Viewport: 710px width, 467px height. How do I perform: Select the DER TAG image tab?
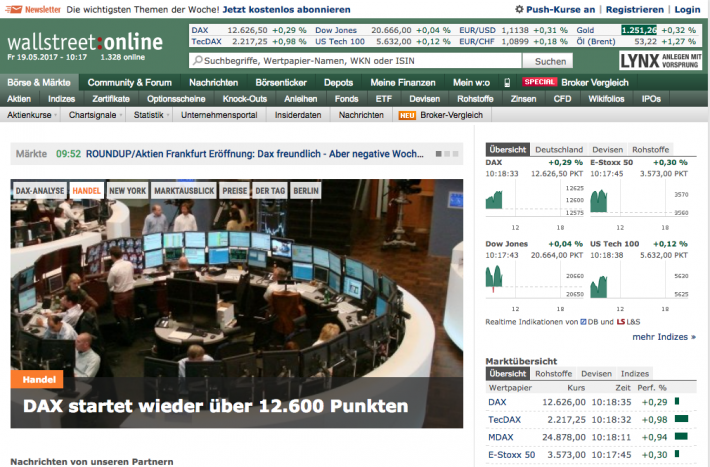click(x=270, y=191)
